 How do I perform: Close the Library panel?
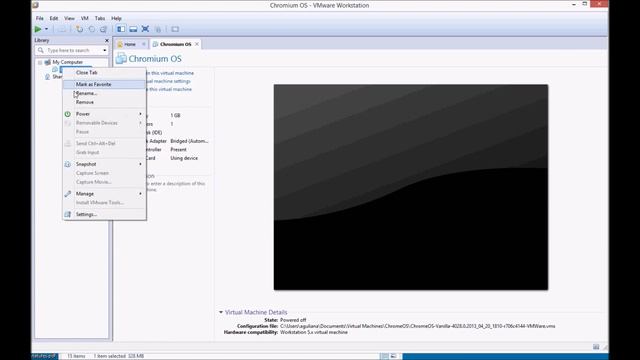[x=107, y=40]
